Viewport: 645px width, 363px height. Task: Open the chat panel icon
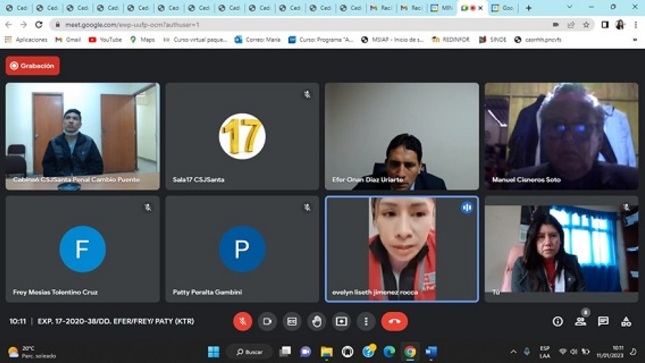point(603,321)
